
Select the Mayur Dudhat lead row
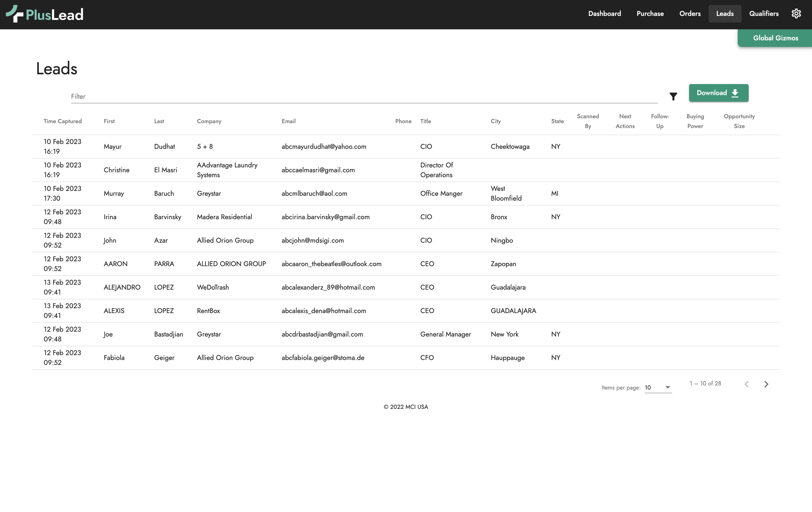click(236, 147)
